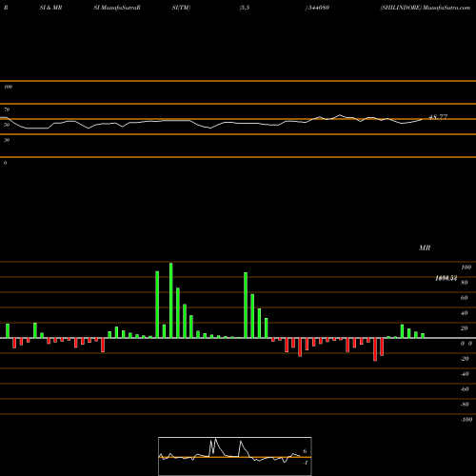This screenshot has height=476, width=476.
Task: Click the 'SI MunafaSutraR' header text
Action: 117,8
